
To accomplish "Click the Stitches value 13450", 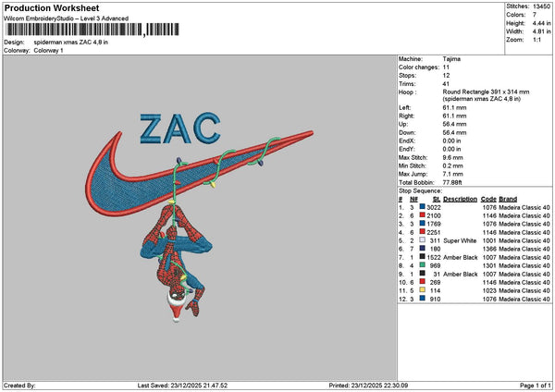I will pos(541,6).
